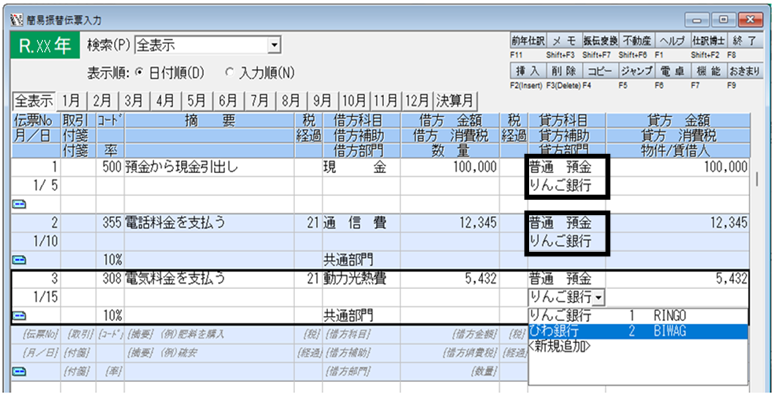The image size is (773, 393).
Task: Switch to the 6月 tab
Action: [x=228, y=102]
